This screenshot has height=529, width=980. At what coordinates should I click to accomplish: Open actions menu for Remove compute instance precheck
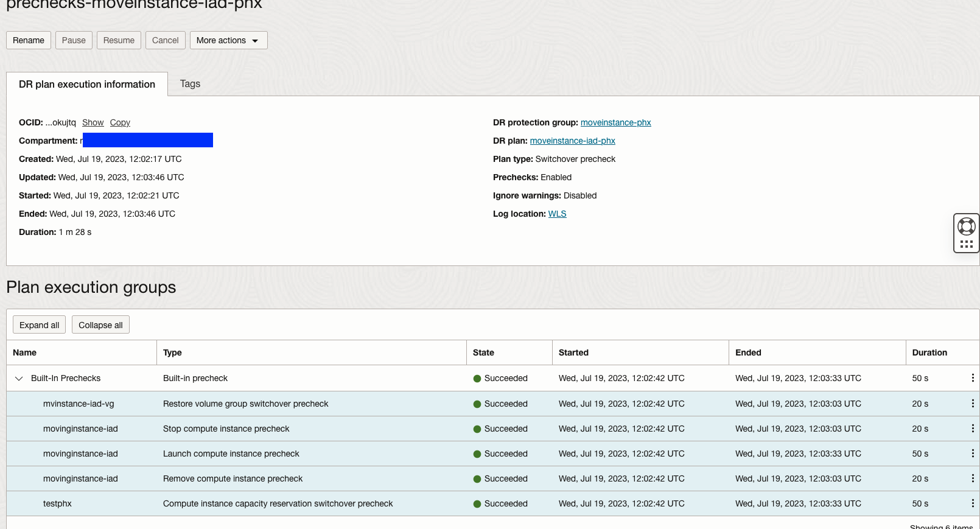coord(973,478)
